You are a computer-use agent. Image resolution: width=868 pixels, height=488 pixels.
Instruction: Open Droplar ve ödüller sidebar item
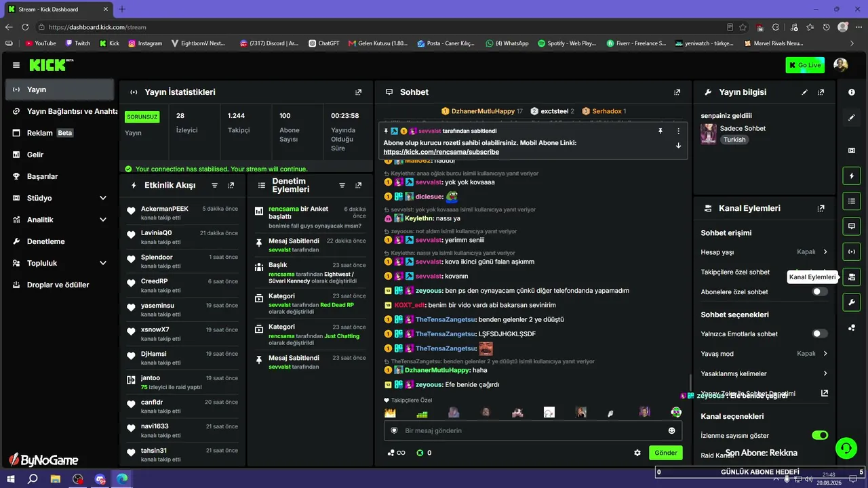[60, 285]
